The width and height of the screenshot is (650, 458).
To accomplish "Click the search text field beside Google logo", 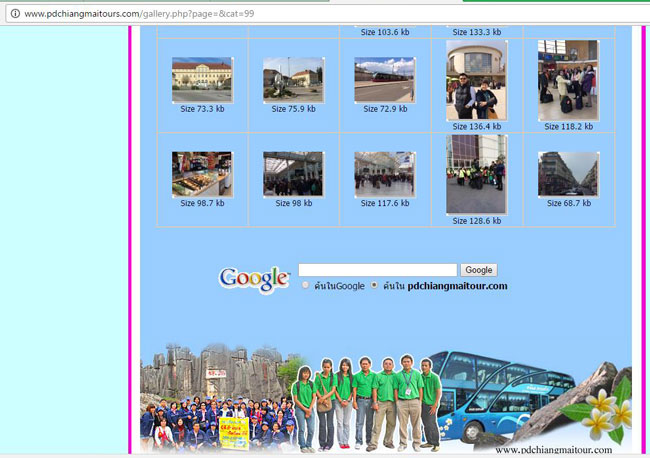I will (377, 270).
